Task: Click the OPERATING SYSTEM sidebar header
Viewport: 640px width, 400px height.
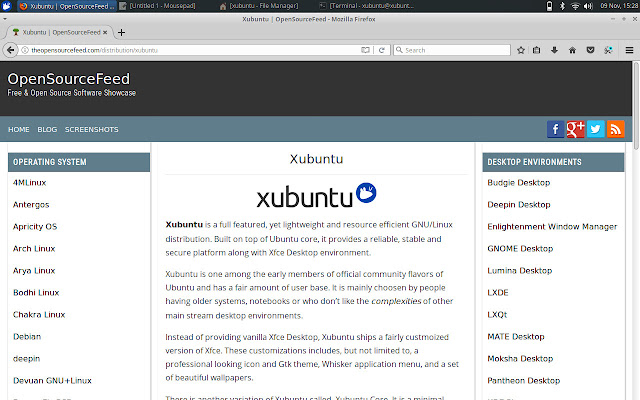Action: click(79, 162)
